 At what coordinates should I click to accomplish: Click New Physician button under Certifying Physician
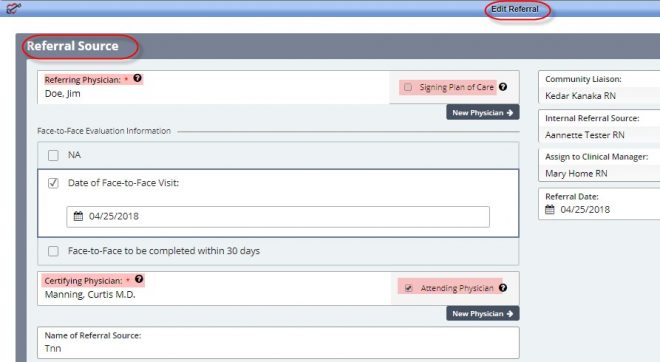coord(483,314)
